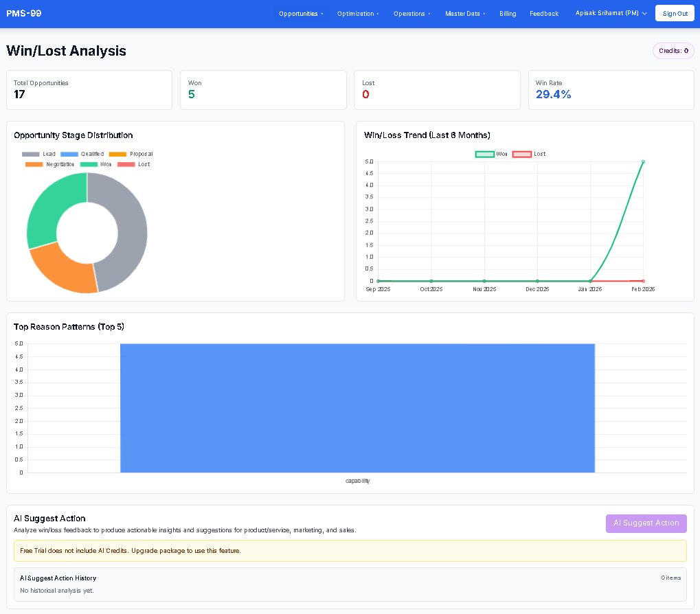
Task: Click the chevron beside Apisak Srihamat (PM)
Action: [644, 13]
